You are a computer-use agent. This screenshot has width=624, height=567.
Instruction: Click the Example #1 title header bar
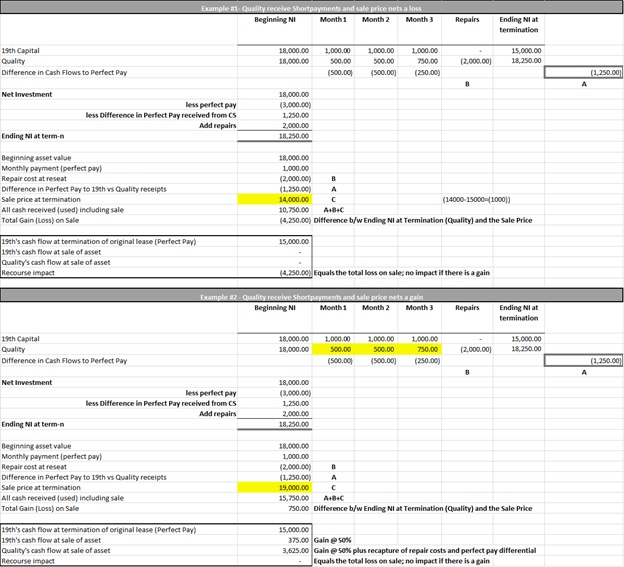pyautogui.click(x=310, y=8)
